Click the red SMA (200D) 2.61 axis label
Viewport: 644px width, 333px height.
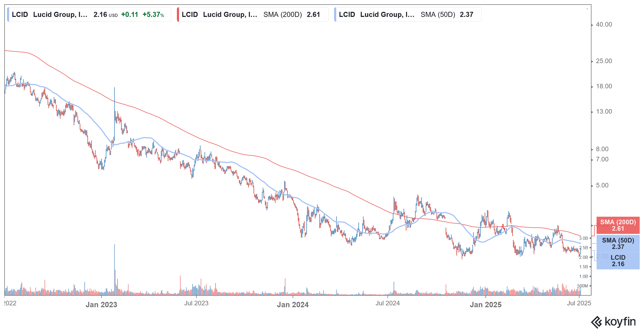618,225
